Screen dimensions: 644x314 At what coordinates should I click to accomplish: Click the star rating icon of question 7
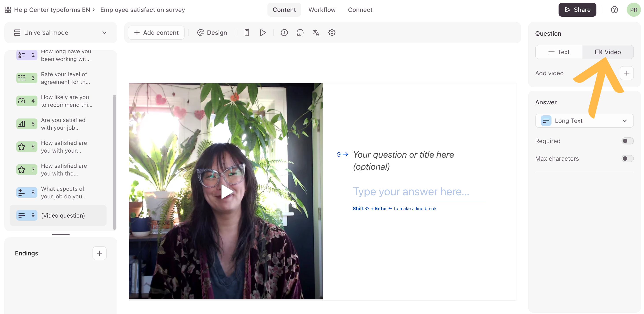pyautogui.click(x=22, y=170)
